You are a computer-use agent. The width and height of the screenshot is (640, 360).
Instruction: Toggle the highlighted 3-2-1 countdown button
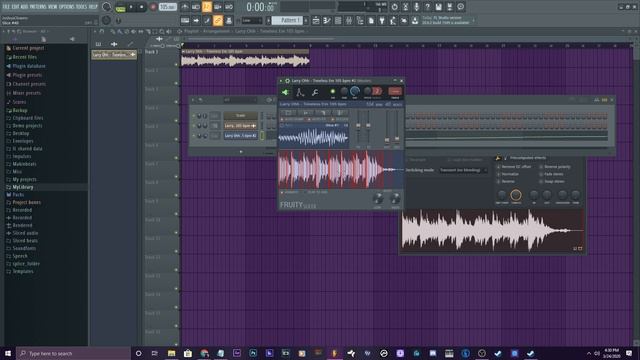coord(207,7)
